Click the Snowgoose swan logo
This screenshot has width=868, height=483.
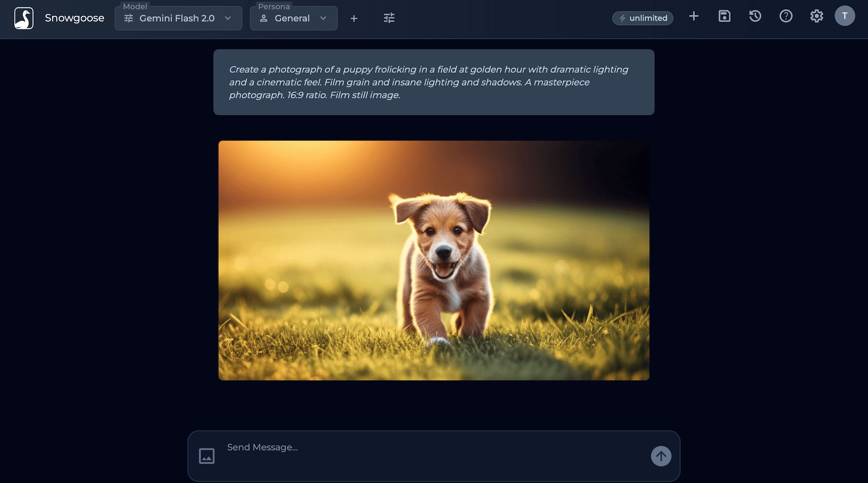[24, 18]
